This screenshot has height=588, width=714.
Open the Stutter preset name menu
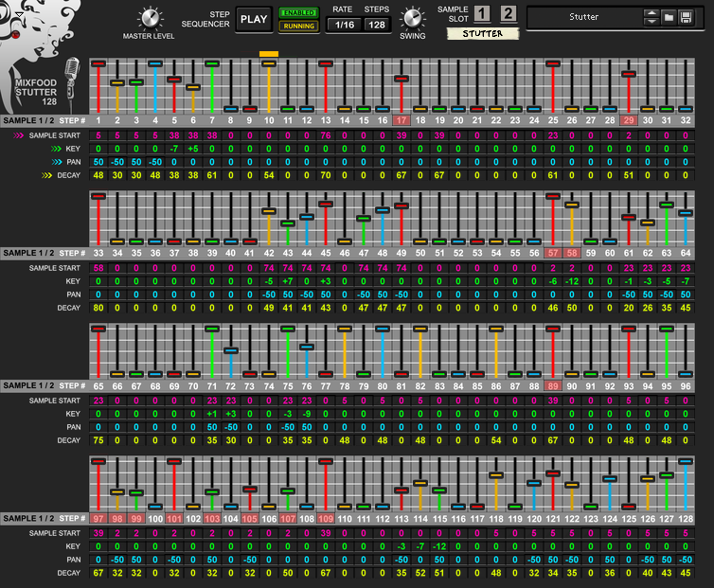click(x=583, y=17)
